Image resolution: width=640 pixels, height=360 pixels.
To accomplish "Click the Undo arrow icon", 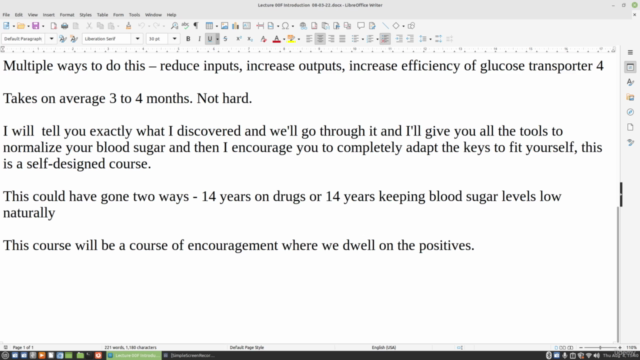I will (x=141, y=26).
